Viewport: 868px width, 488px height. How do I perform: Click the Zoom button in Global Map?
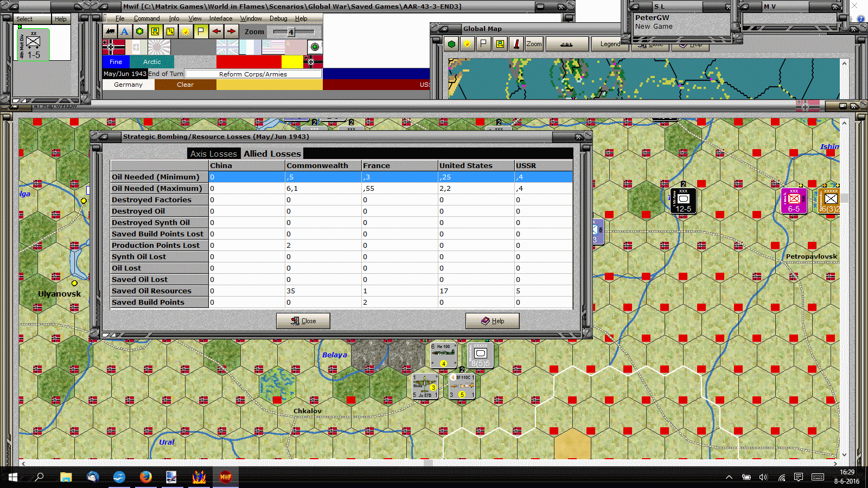point(534,44)
